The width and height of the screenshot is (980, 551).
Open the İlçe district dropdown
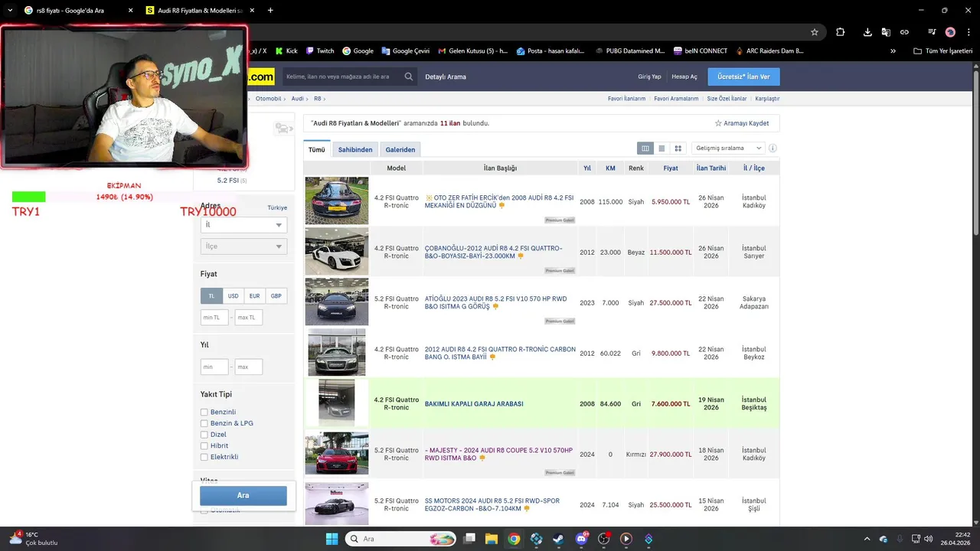pyautogui.click(x=243, y=246)
